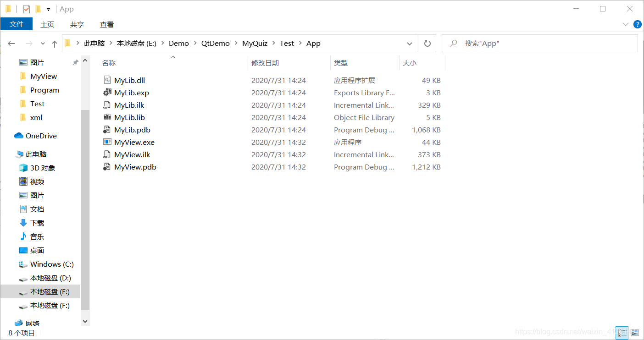
Task: Navigate to MyQuiz in the breadcrumb
Action: (255, 44)
